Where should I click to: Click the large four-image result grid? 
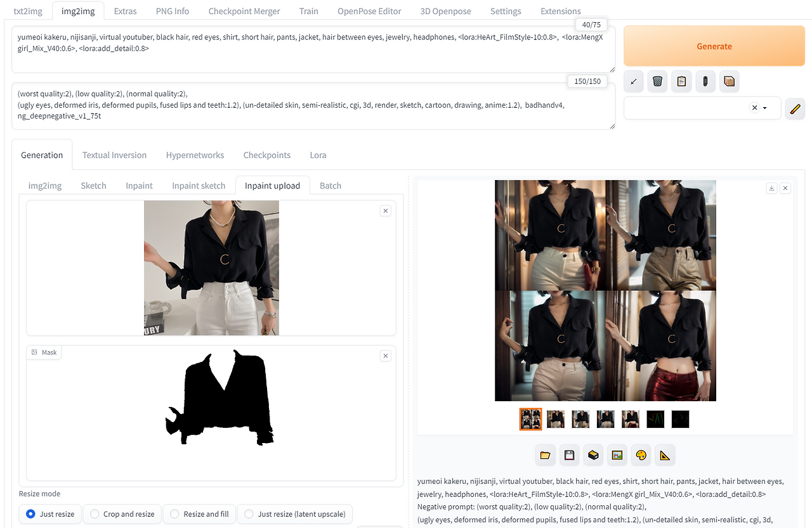[605, 290]
